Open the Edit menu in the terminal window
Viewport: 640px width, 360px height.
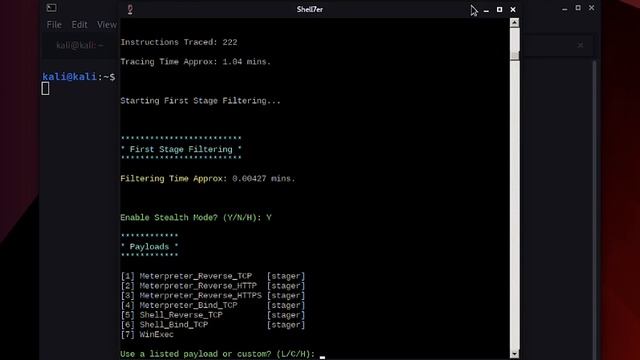(x=79, y=25)
